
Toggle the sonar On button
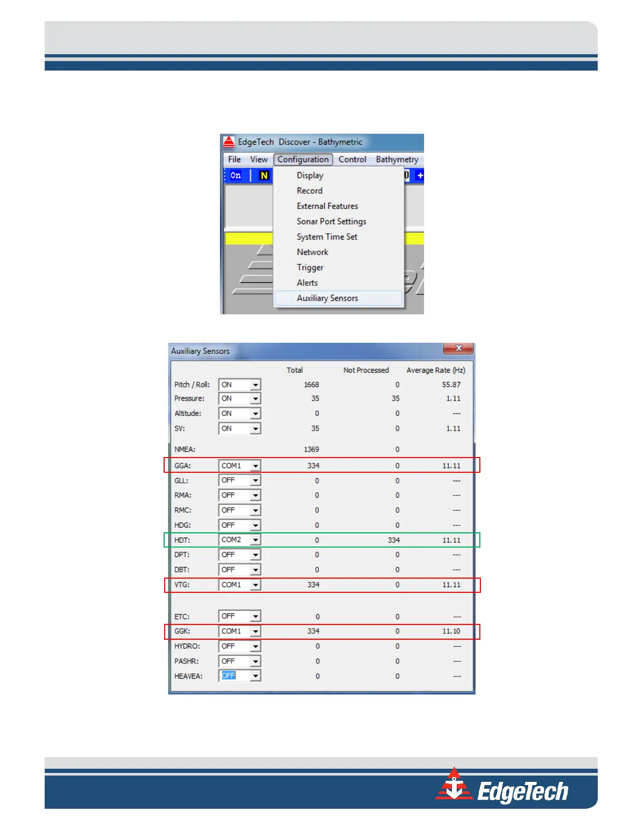[x=236, y=175]
